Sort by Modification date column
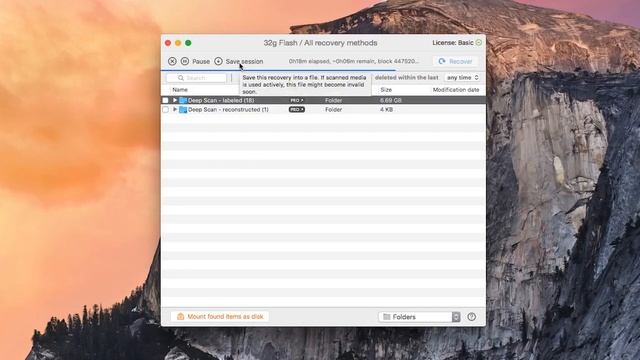 pyautogui.click(x=456, y=90)
